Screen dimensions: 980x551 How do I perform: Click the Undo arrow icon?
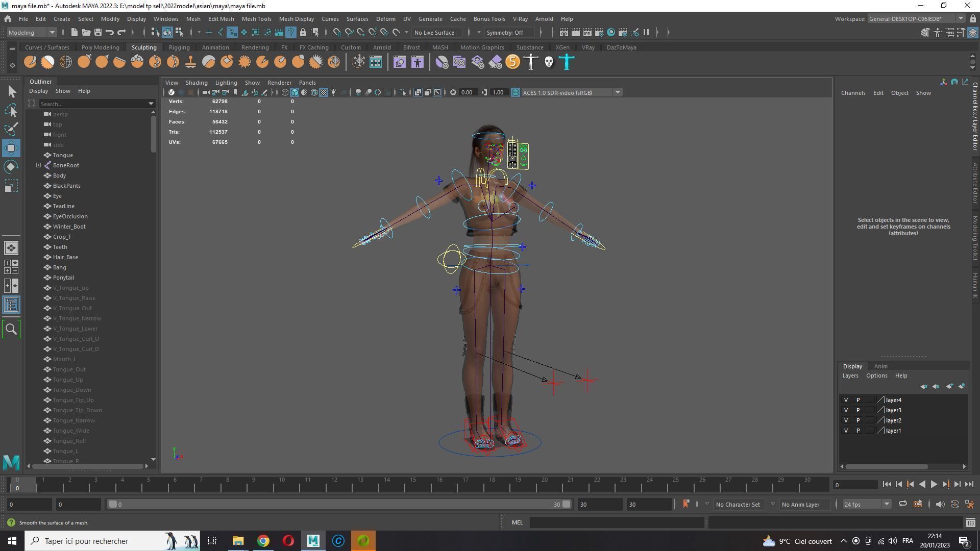tap(110, 33)
